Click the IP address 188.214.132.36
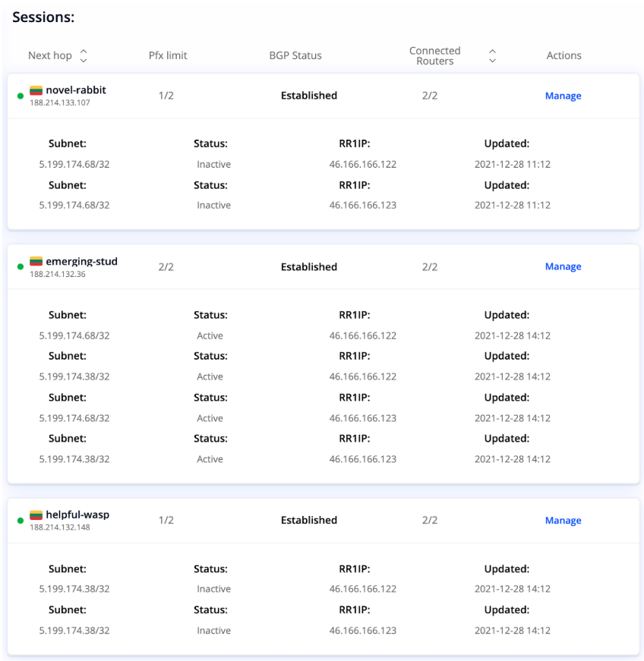The image size is (644, 661). (x=58, y=275)
